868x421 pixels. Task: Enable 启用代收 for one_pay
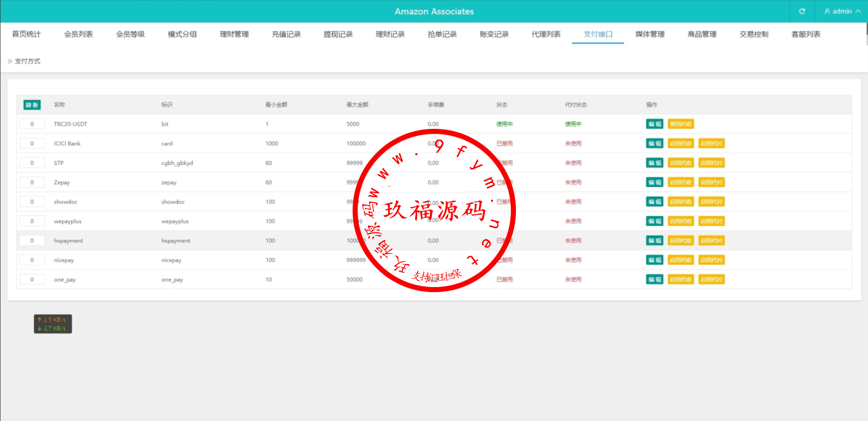coord(681,280)
